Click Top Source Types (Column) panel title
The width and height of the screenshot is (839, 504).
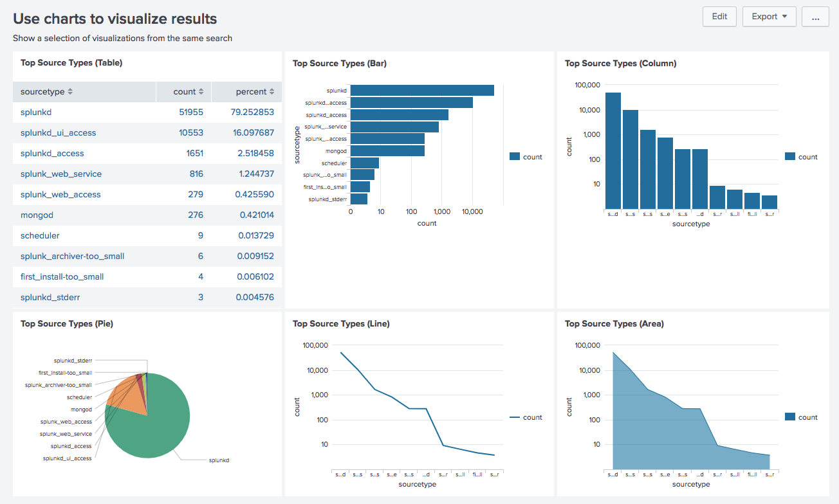(x=620, y=64)
